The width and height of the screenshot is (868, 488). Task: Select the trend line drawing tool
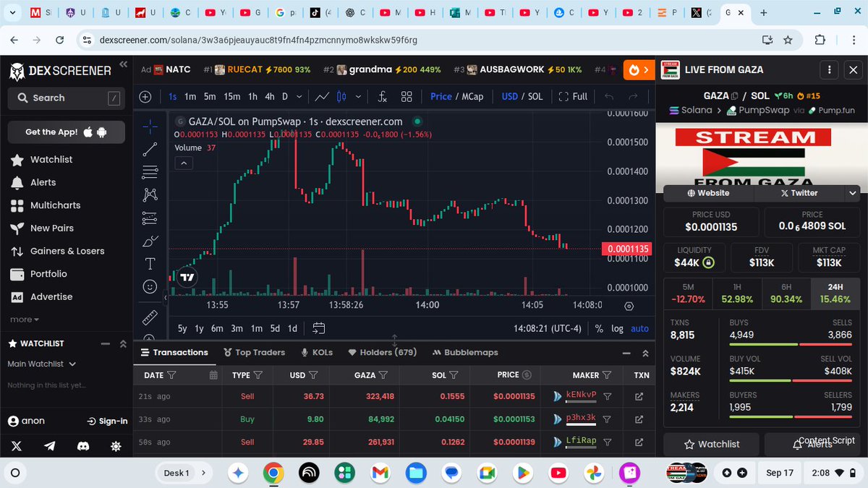(x=150, y=149)
